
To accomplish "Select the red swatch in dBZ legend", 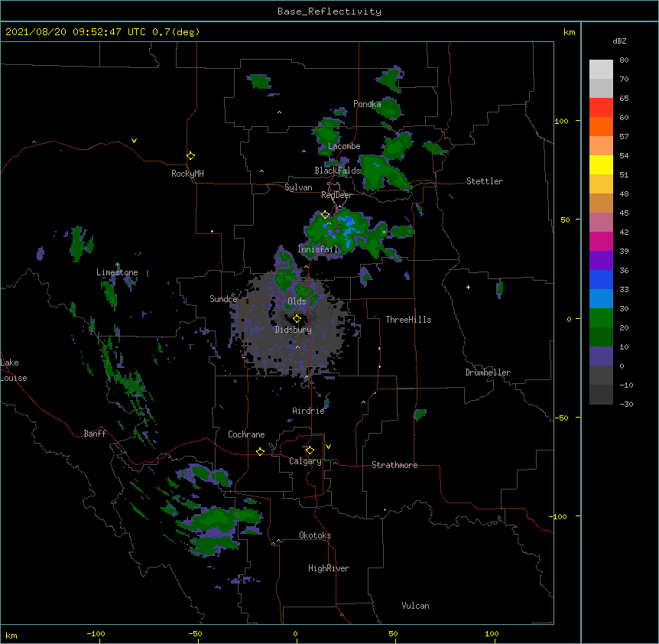I will pos(601,108).
